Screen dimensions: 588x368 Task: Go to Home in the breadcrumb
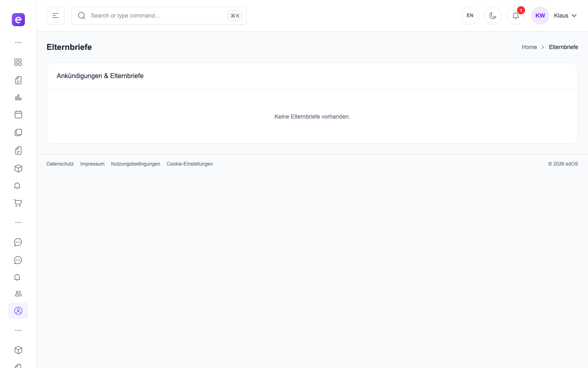[529, 47]
